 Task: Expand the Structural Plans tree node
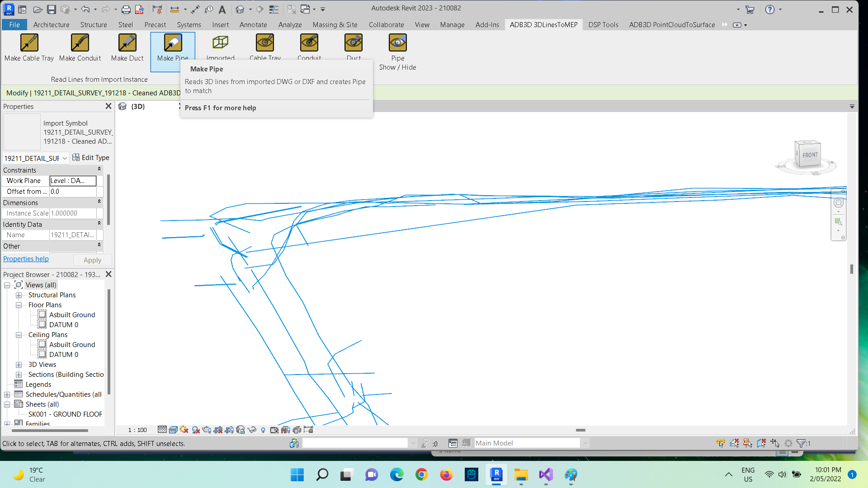tap(19, 295)
